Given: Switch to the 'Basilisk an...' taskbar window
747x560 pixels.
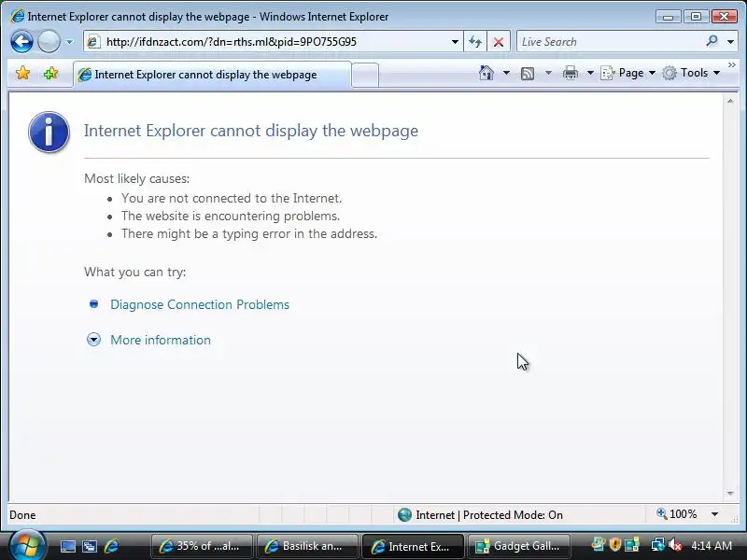Looking at the screenshot, I should point(307,546).
